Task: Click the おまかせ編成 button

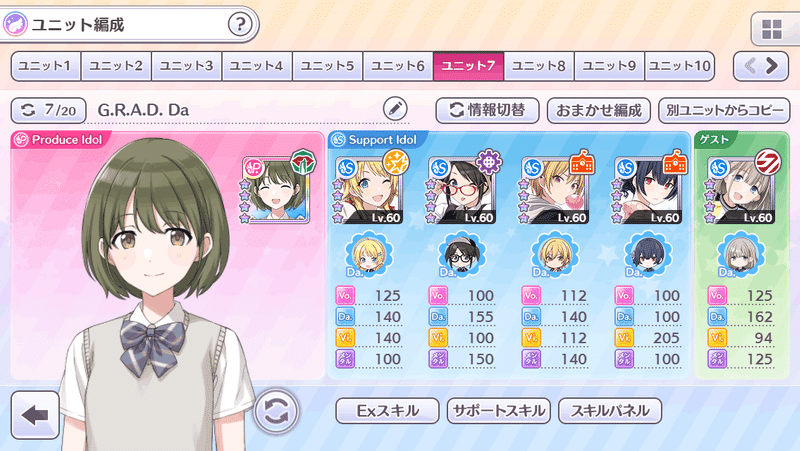Action: click(x=598, y=110)
